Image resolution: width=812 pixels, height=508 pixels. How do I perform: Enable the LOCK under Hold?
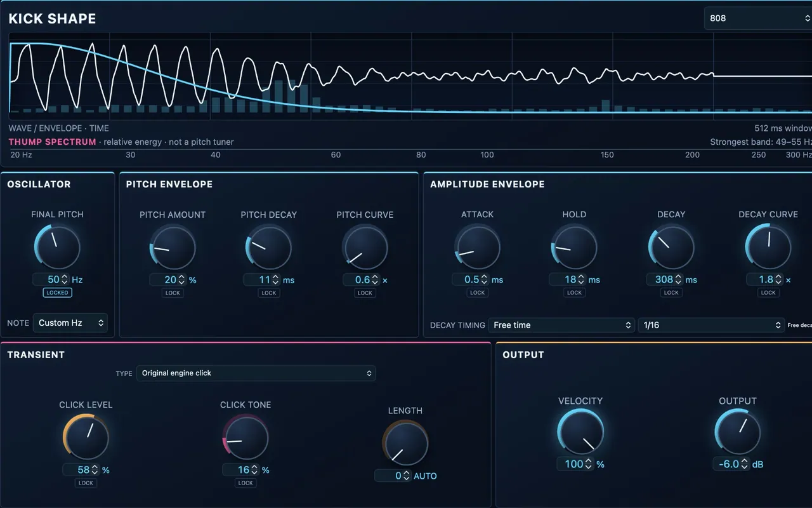pyautogui.click(x=574, y=293)
